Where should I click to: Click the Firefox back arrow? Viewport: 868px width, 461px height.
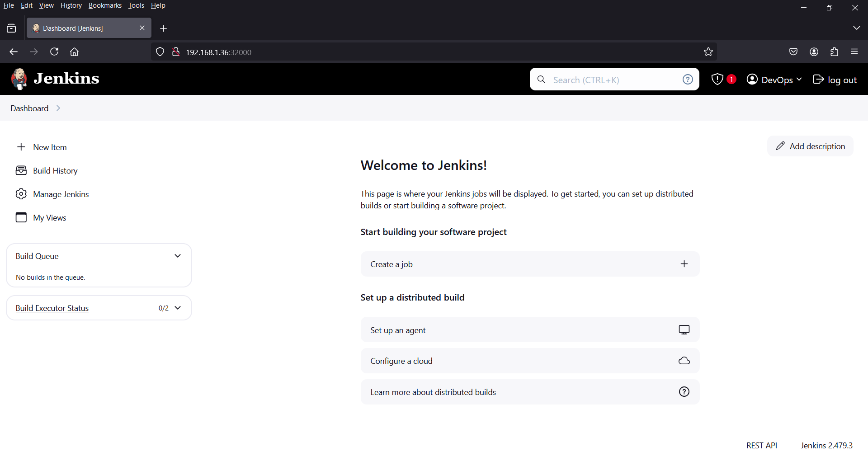coord(14,52)
